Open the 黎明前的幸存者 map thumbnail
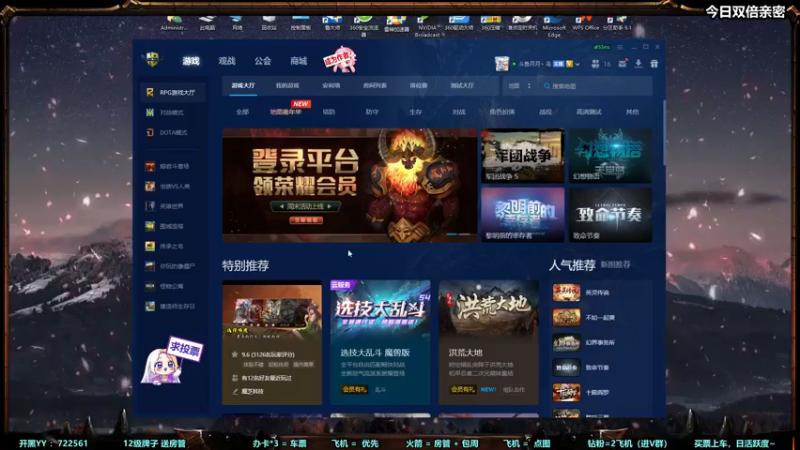 tap(522, 215)
